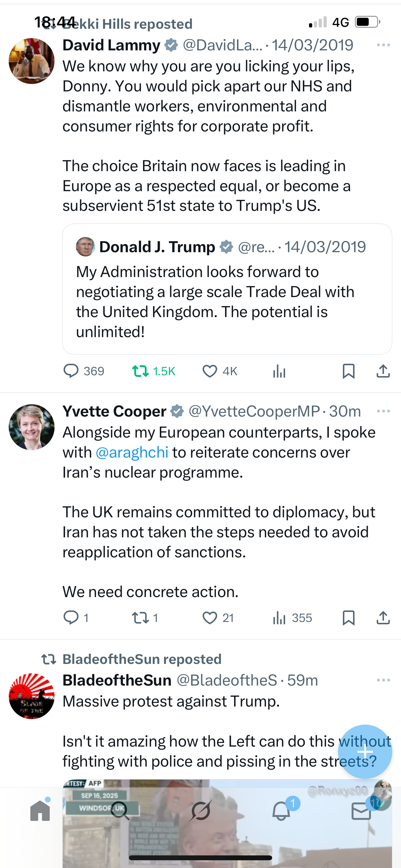Open Grok from bottom navigation
Screen dimensions: 401x868
coord(200,811)
